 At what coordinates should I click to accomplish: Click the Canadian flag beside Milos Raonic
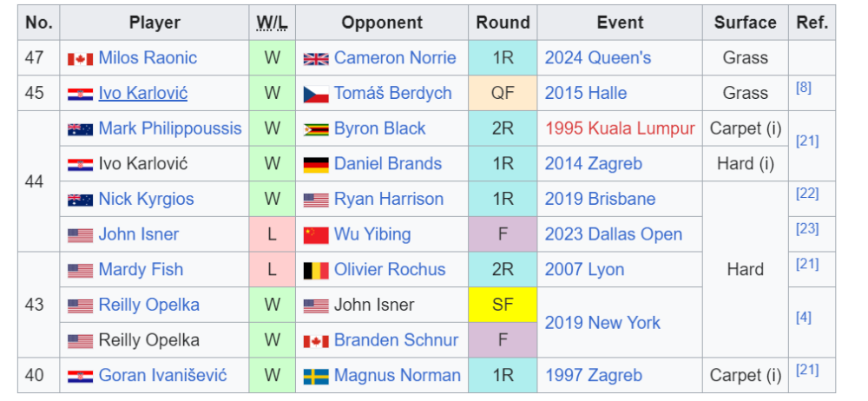coord(80,59)
